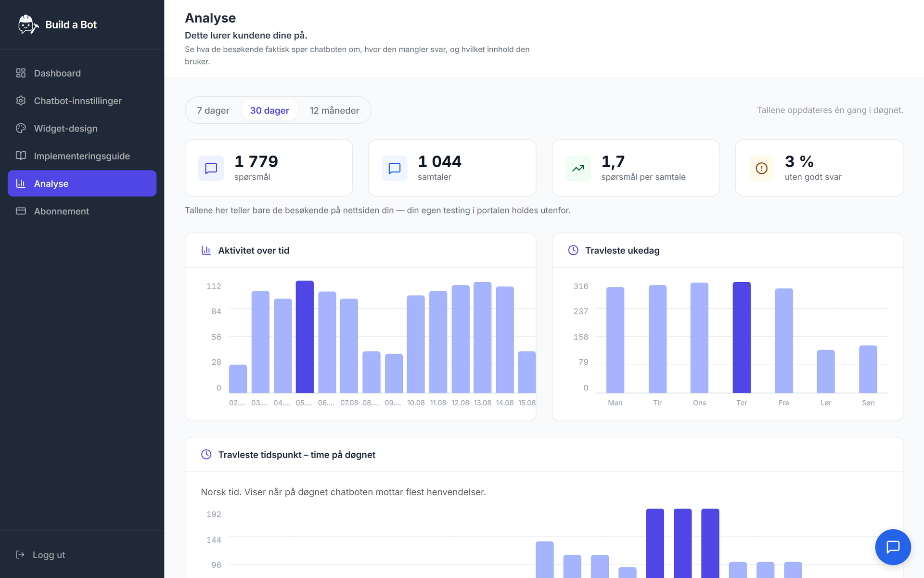Click the spørsmål chat bubble icon
Viewport: 924px width, 578px height.
(211, 168)
